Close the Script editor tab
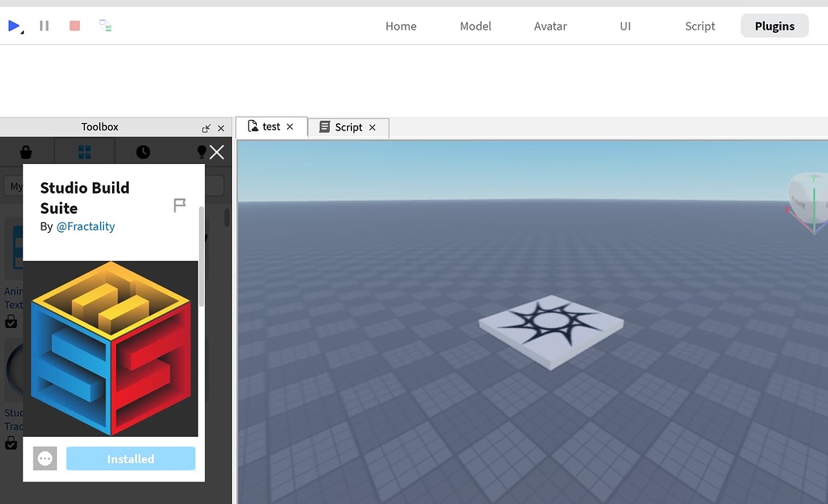This screenshot has width=828, height=504. (372, 127)
